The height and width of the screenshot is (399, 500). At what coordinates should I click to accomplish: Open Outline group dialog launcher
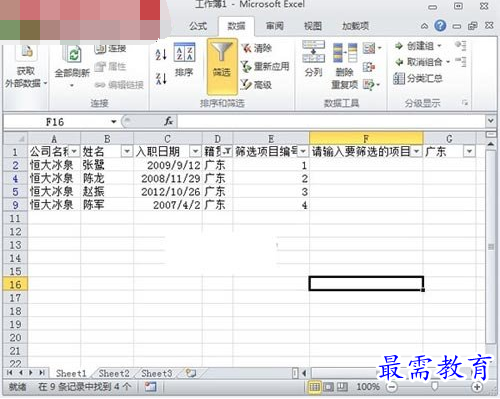pos(465,103)
